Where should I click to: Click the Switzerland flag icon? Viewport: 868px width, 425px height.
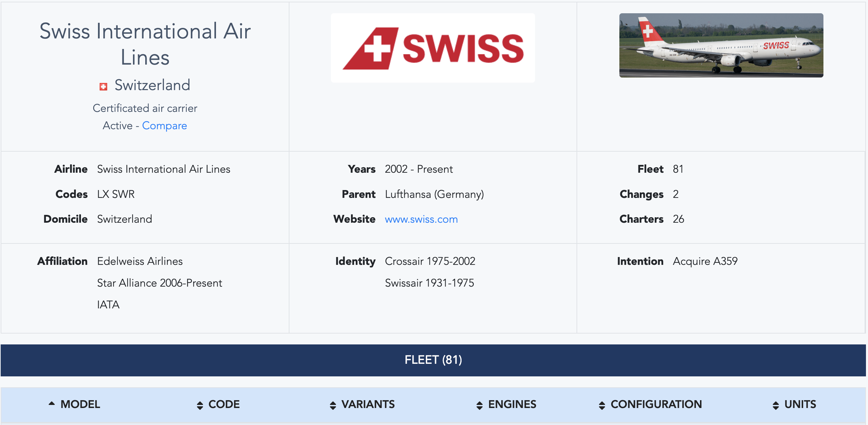(x=103, y=87)
